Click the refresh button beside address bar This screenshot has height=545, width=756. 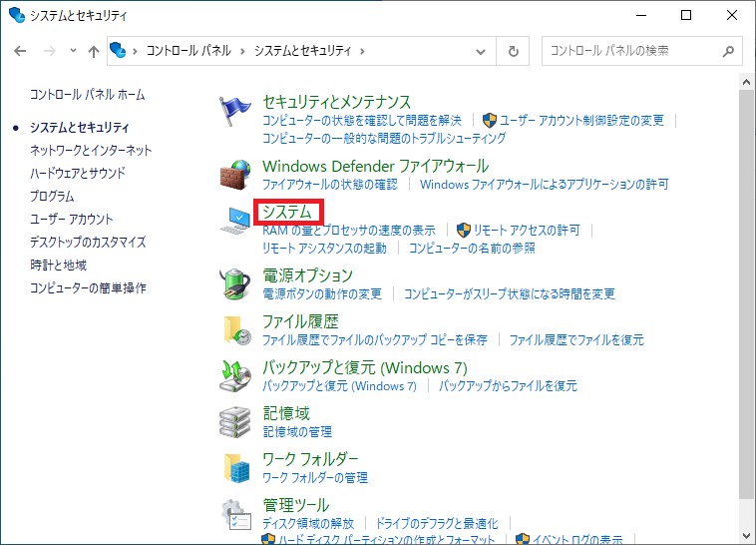coord(513,51)
